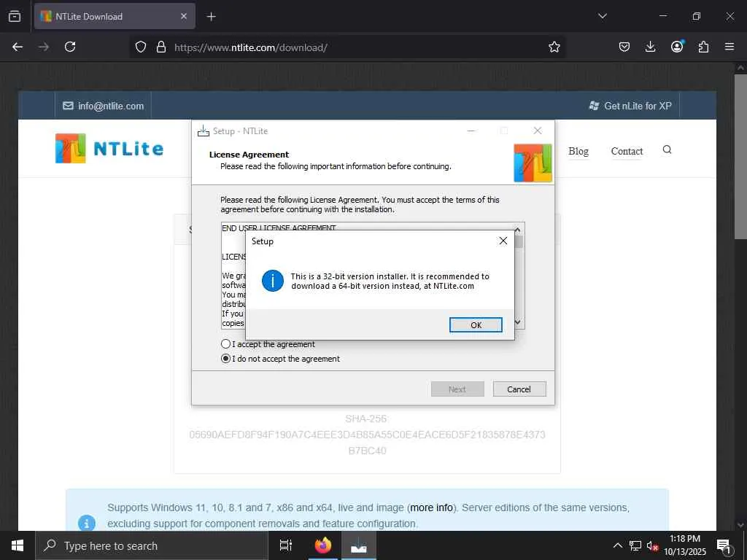Open the notification center icon
This screenshot has height=560, width=747.
tap(724, 545)
